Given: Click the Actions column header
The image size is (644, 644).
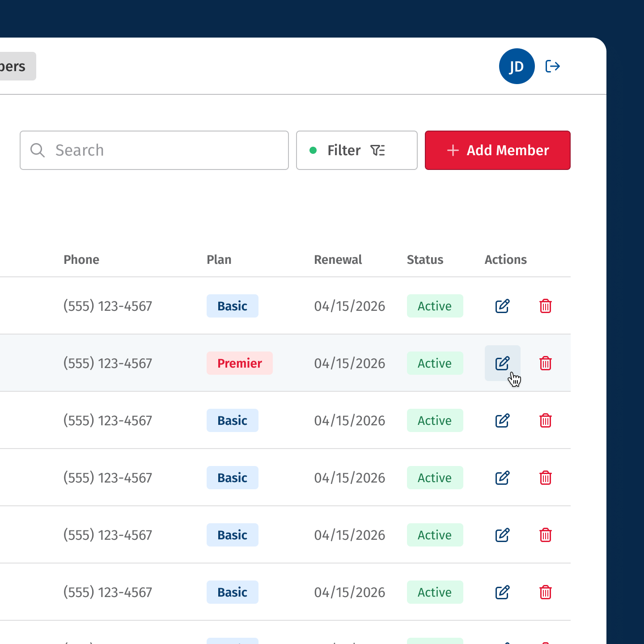Looking at the screenshot, I should point(506,259).
